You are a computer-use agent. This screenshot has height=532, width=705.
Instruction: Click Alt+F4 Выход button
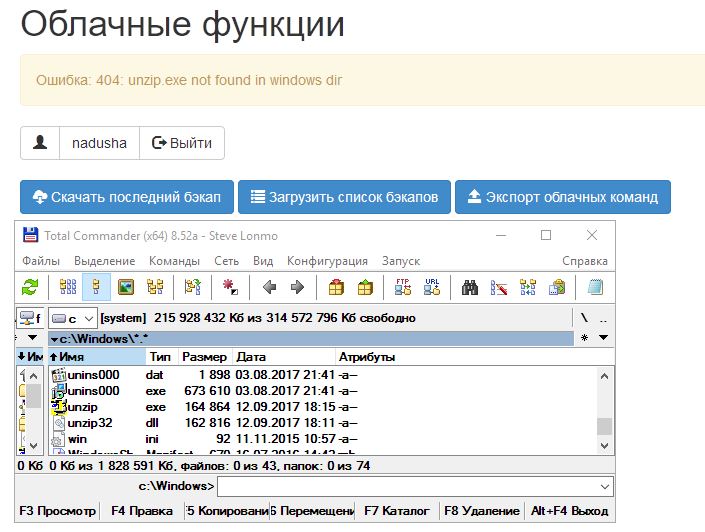coord(569,511)
